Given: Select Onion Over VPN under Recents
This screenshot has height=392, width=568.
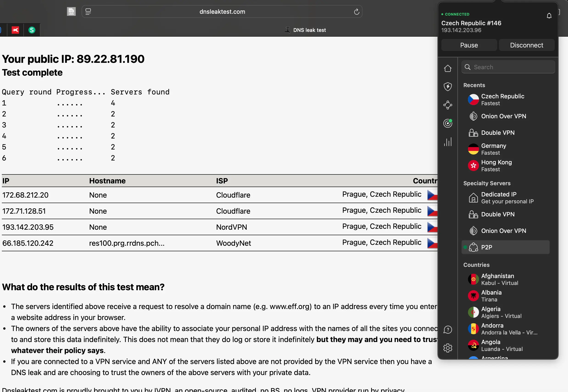Looking at the screenshot, I should 503,116.
